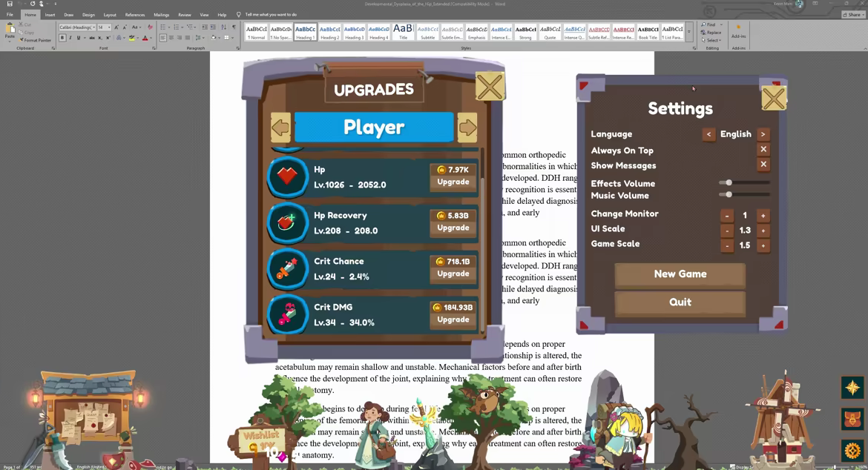Open the gear settings game icon

click(852, 449)
